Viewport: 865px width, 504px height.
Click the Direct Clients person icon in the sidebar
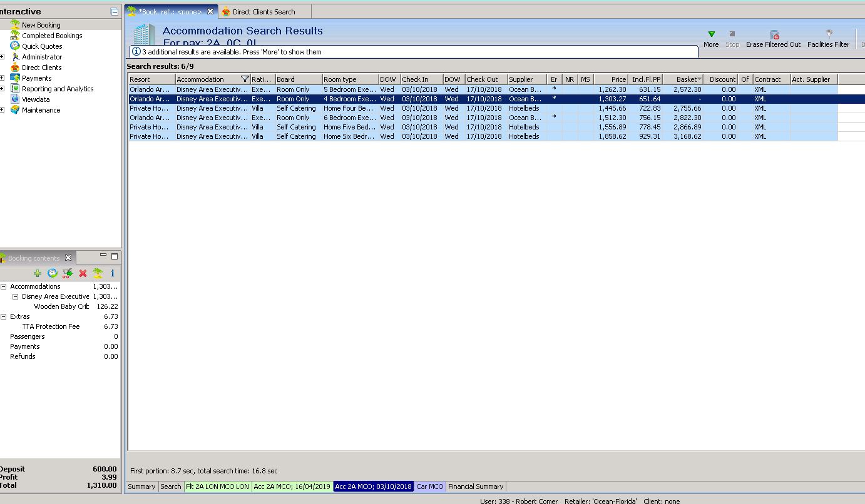point(15,68)
